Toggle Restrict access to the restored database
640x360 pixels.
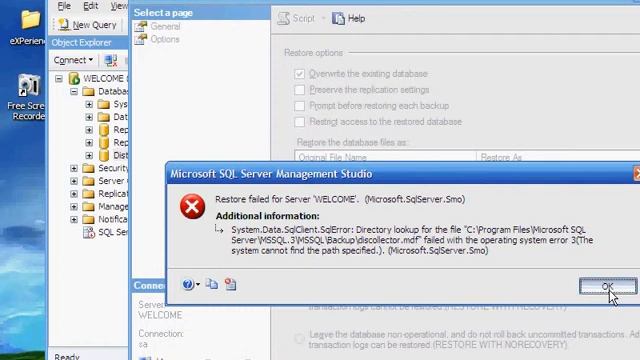pos(300,122)
